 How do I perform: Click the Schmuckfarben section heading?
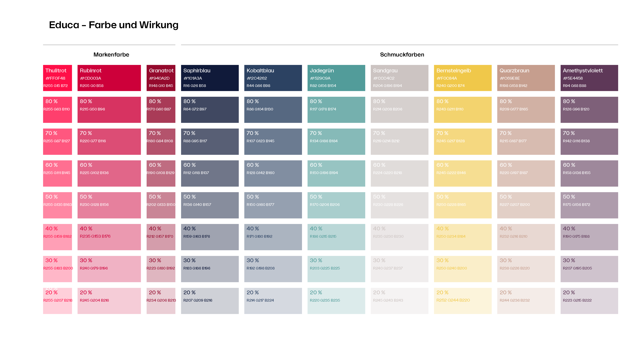click(402, 55)
